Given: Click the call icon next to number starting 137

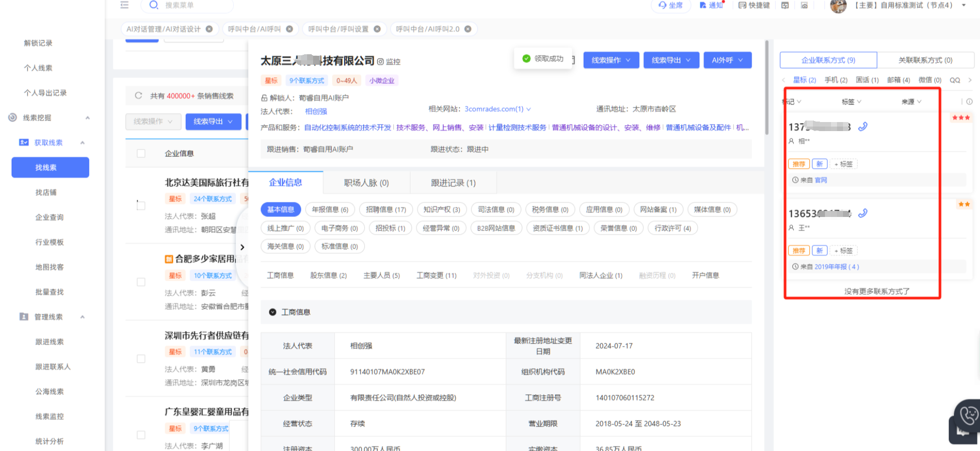Looking at the screenshot, I should coord(863,127).
